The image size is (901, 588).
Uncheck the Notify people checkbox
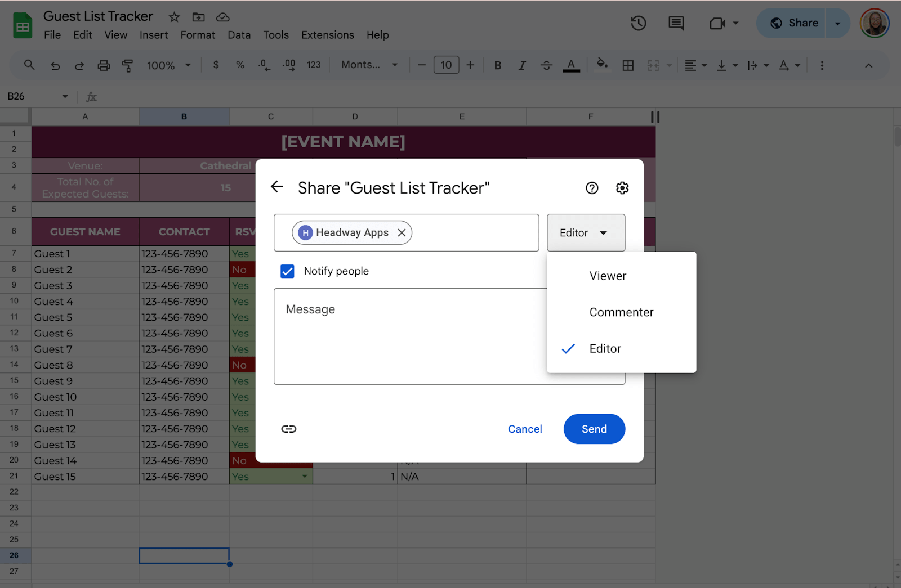[x=287, y=271]
